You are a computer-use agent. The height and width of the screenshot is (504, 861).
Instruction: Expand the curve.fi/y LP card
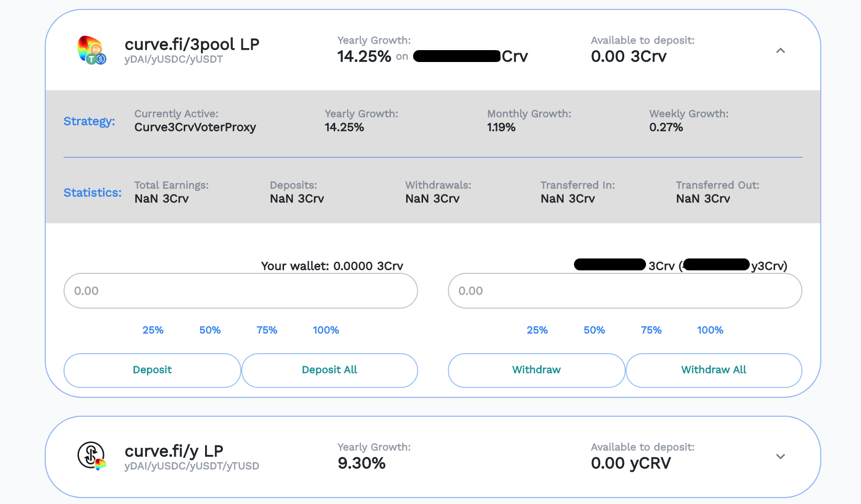(781, 456)
